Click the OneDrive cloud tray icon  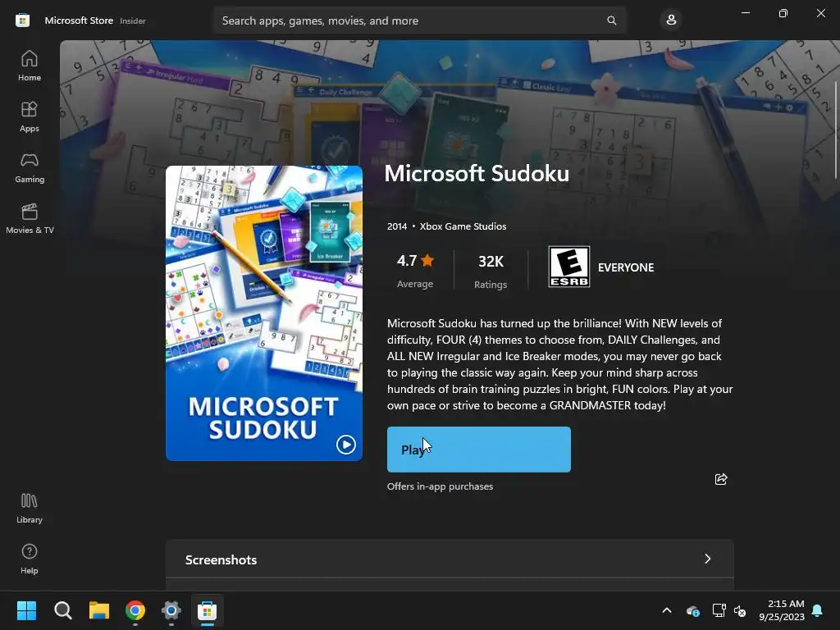[692, 610]
